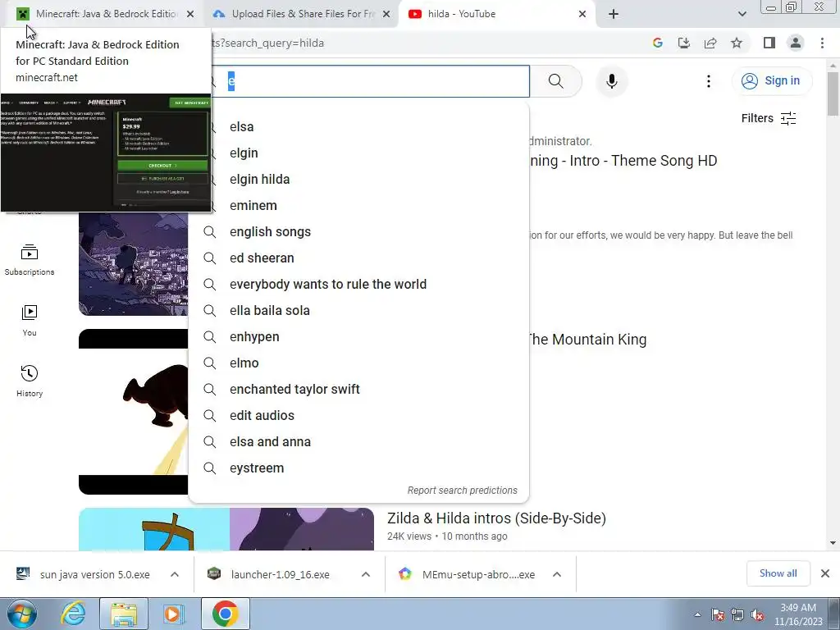Open the Chrome profile avatar

pos(796,43)
